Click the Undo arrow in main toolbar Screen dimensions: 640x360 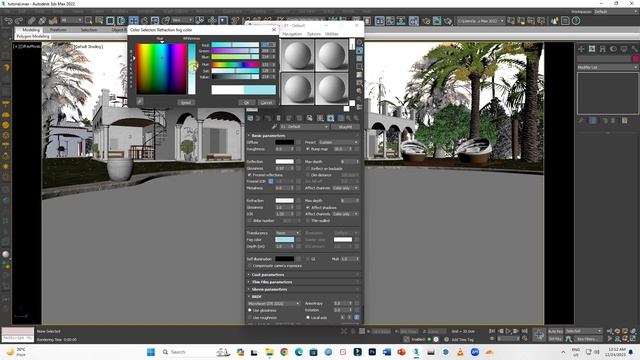pos(8,20)
